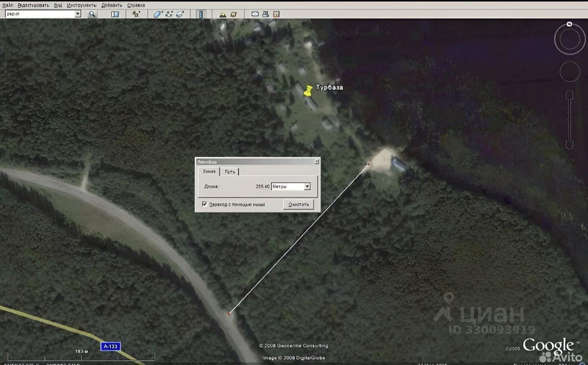588x365 pixels.
Task: Expand the search box dropdown arrow
Action: click(78, 14)
